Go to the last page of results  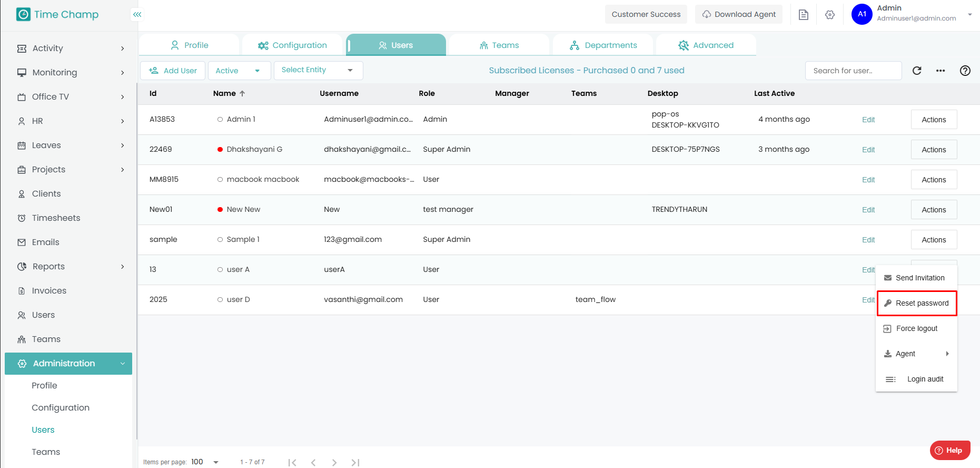(355, 462)
